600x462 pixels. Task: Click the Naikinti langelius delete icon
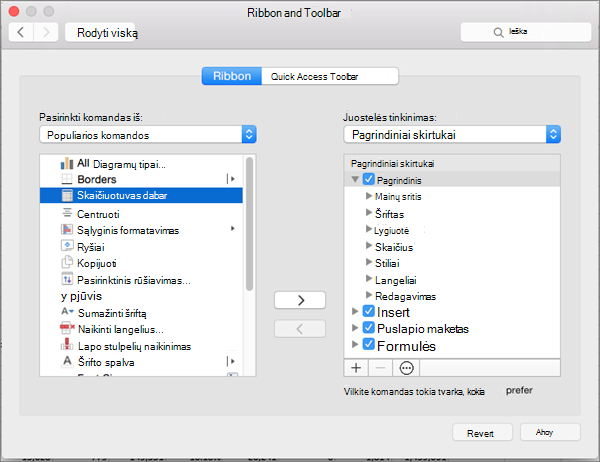pyautogui.click(x=67, y=328)
